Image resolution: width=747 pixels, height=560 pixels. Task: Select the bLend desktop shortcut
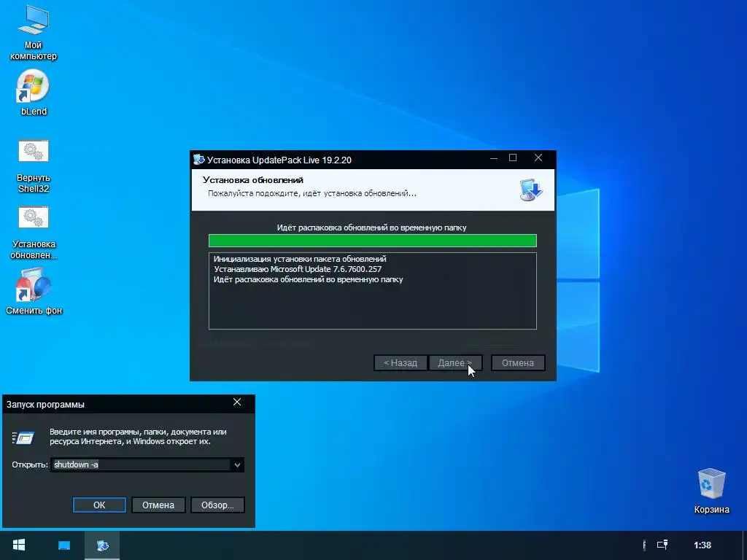pos(33,93)
